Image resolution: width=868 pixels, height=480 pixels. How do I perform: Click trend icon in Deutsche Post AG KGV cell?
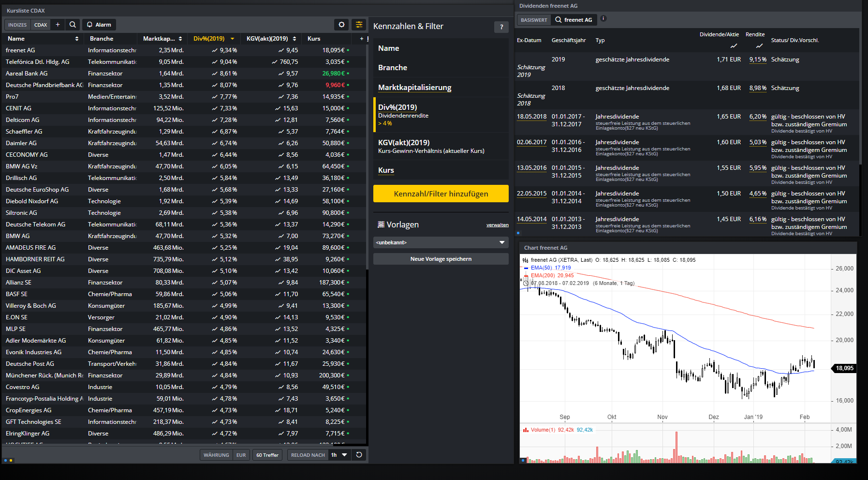278,364
